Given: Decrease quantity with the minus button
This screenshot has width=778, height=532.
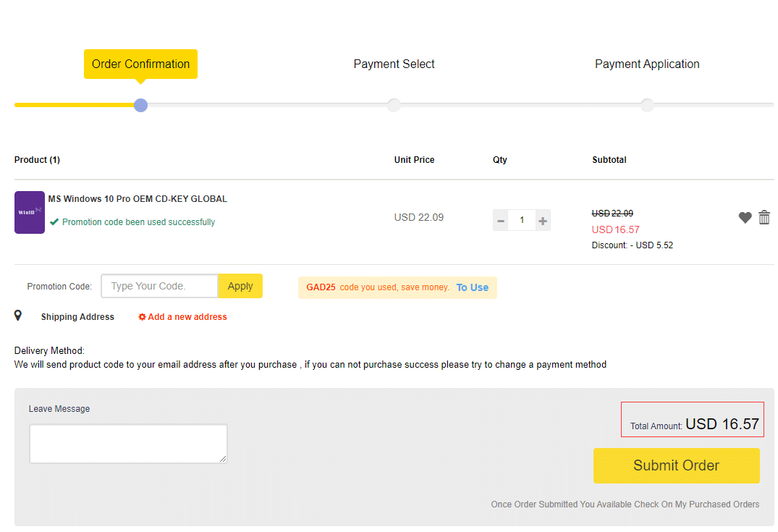Looking at the screenshot, I should [x=501, y=220].
